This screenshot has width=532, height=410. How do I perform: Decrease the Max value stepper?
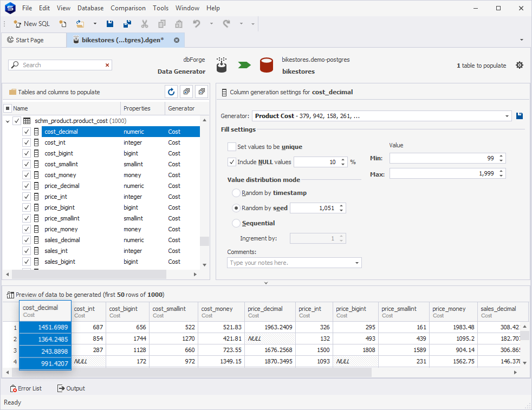point(501,175)
